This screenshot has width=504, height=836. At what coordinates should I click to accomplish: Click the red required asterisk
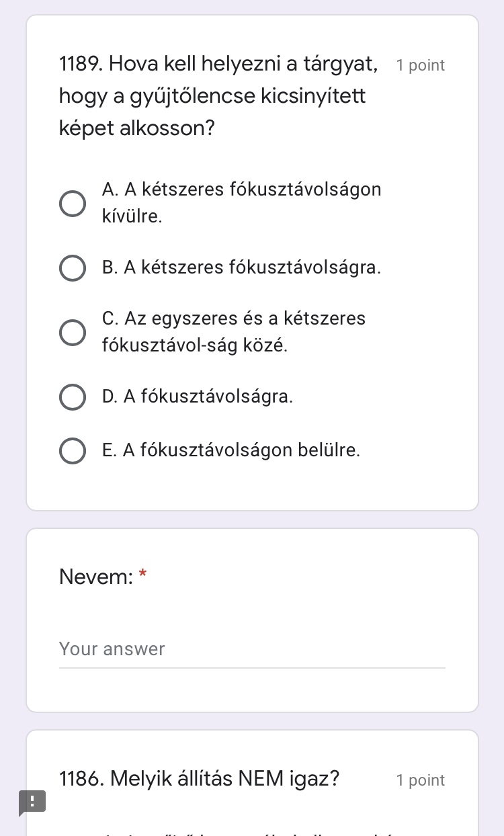[142, 575]
